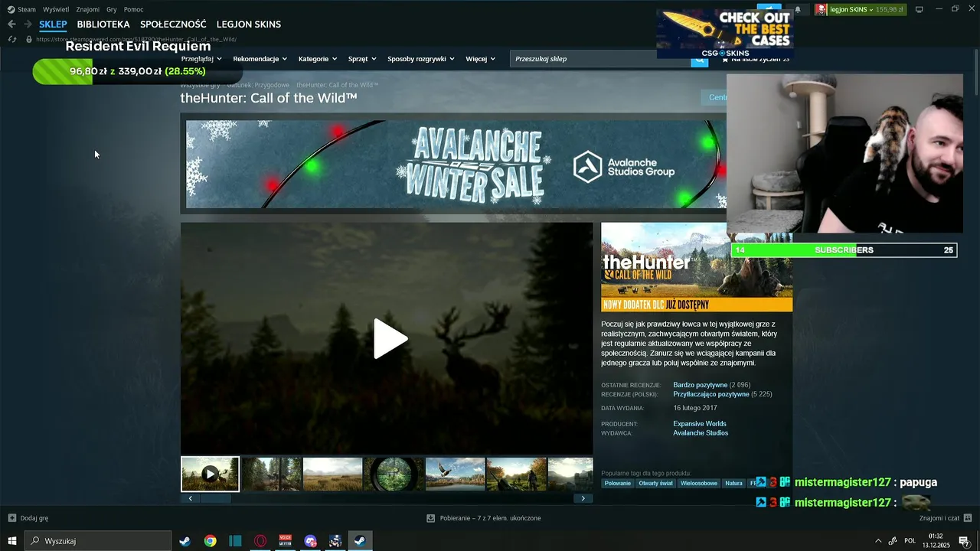Click into the Przeszukaj sklep search field
The image size is (980, 551).
coord(601,59)
